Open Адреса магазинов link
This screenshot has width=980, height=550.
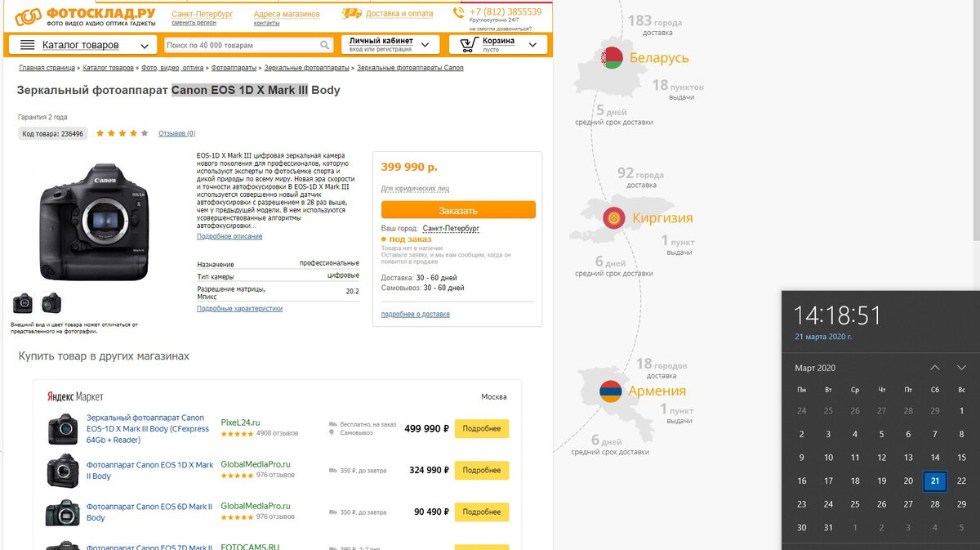(287, 14)
